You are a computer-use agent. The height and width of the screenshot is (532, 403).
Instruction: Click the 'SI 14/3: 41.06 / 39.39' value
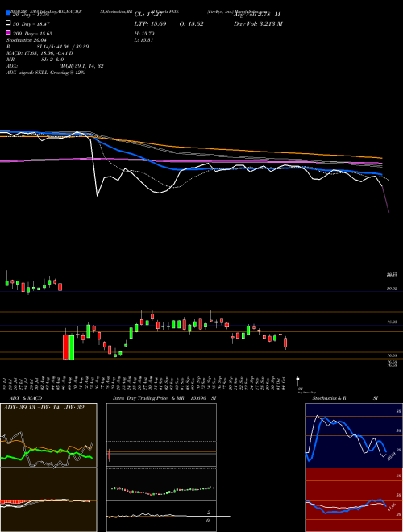[x=63, y=47]
